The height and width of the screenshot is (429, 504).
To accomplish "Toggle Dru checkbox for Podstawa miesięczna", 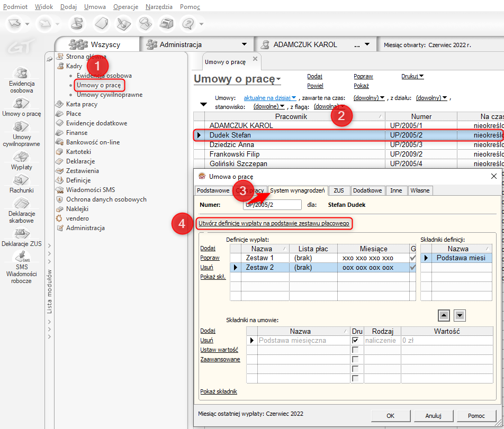I will click(355, 340).
